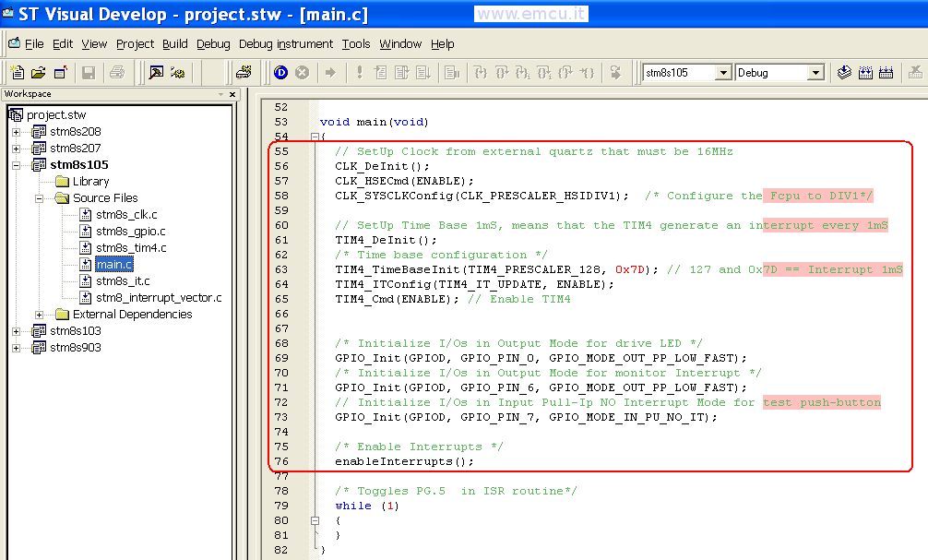Click the grayed-out first braces step icon
Screen dimensions: 928x560
481,73
